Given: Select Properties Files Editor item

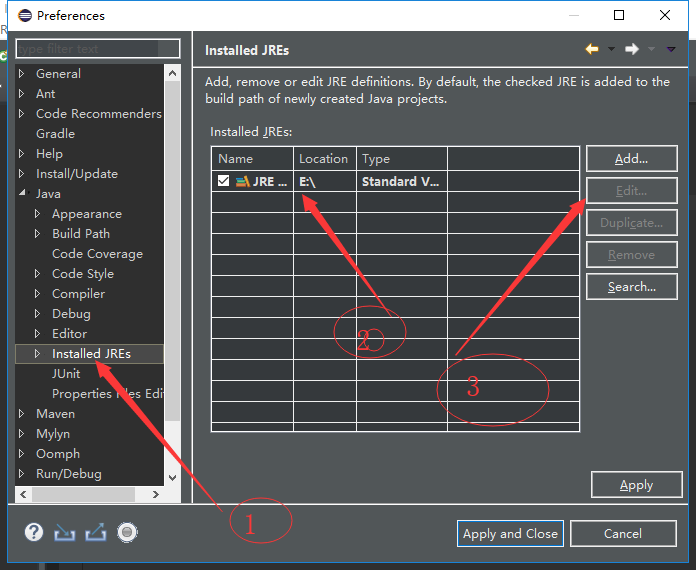Looking at the screenshot, I should click(x=107, y=394).
